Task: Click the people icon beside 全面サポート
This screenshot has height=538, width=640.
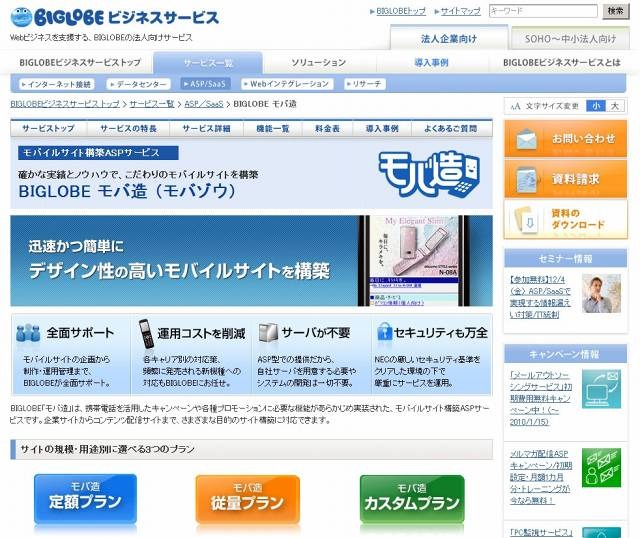Action: click(x=28, y=333)
